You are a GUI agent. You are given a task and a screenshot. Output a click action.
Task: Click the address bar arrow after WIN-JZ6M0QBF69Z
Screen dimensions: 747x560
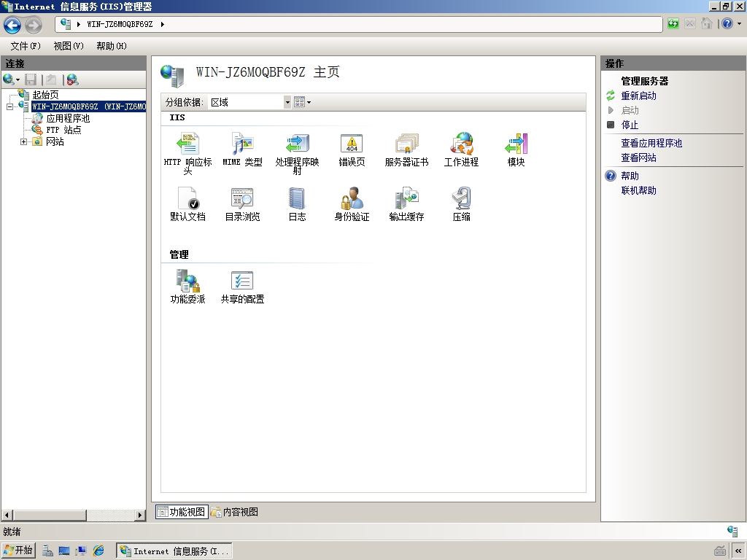point(163,24)
